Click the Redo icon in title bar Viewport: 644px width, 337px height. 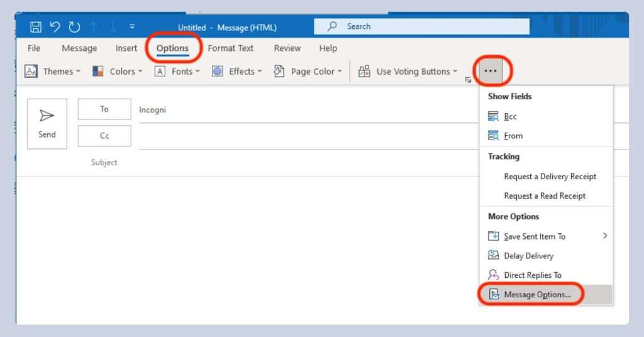coord(74,27)
